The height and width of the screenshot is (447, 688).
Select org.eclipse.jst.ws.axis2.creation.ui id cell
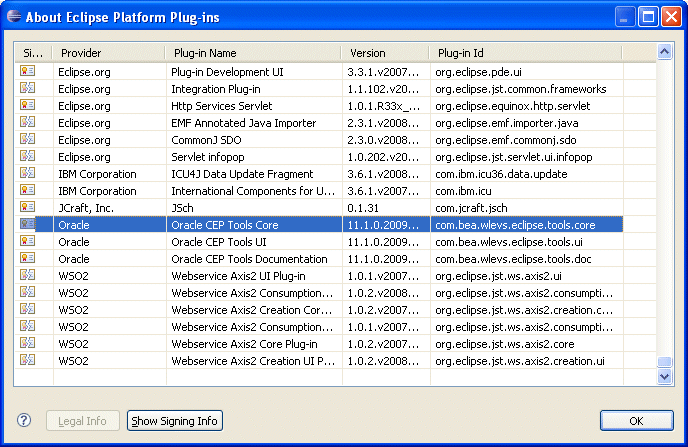pyautogui.click(x=527, y=361)
